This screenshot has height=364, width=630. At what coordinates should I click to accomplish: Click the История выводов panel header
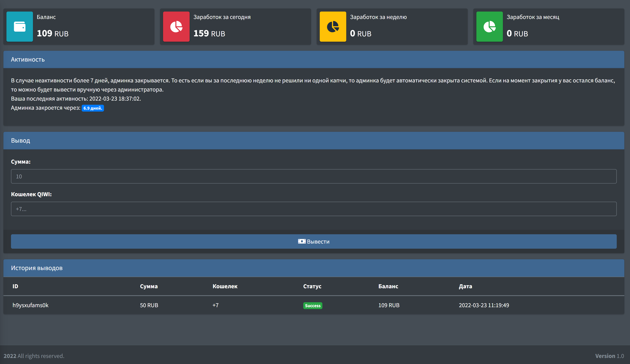pyautogui.click(x=314, y=268)
